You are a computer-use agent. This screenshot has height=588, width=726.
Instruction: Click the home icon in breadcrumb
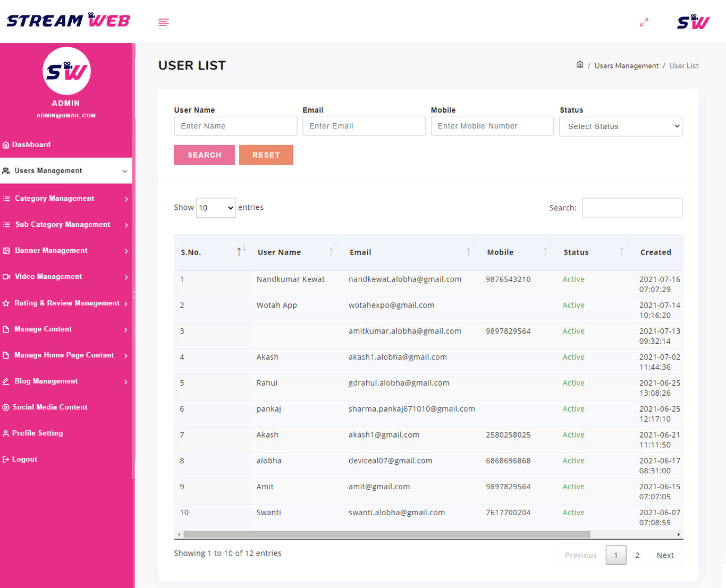[579, 65]
